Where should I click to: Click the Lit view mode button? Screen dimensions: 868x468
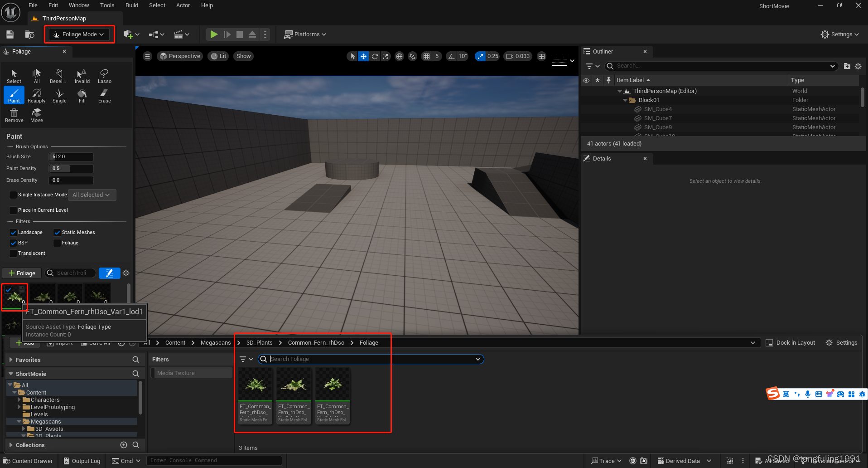pos(218,56)
